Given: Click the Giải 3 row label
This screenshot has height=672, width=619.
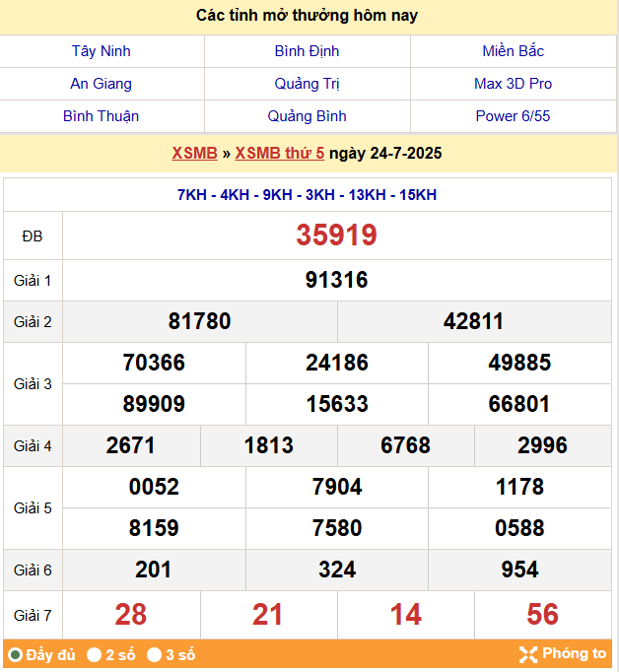Looking at the screenshot, I should pos(33,384).
